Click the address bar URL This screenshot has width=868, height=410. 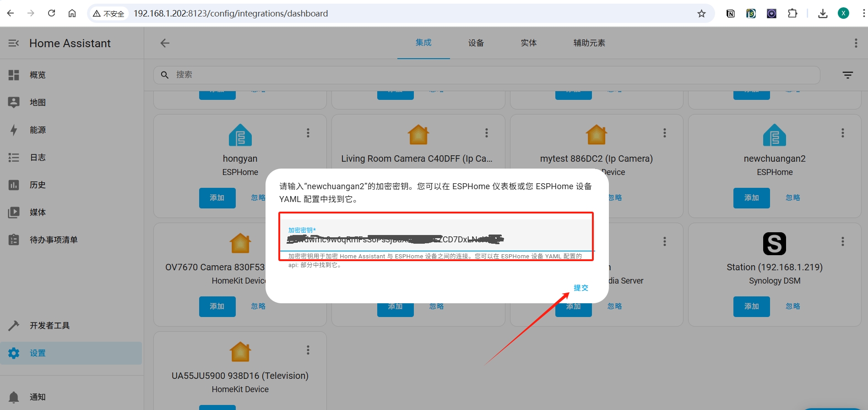[231, 13]
